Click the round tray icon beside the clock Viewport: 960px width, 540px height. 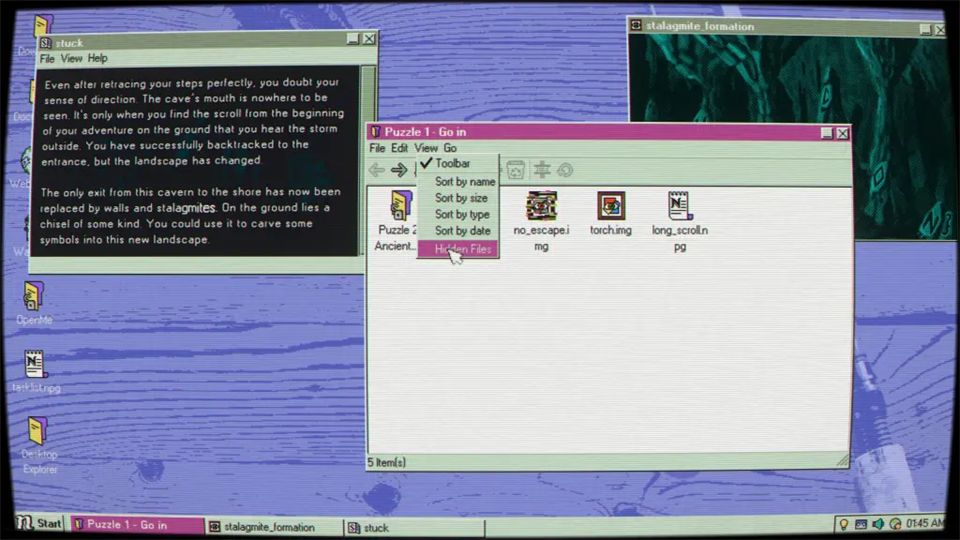coord(895,524)
